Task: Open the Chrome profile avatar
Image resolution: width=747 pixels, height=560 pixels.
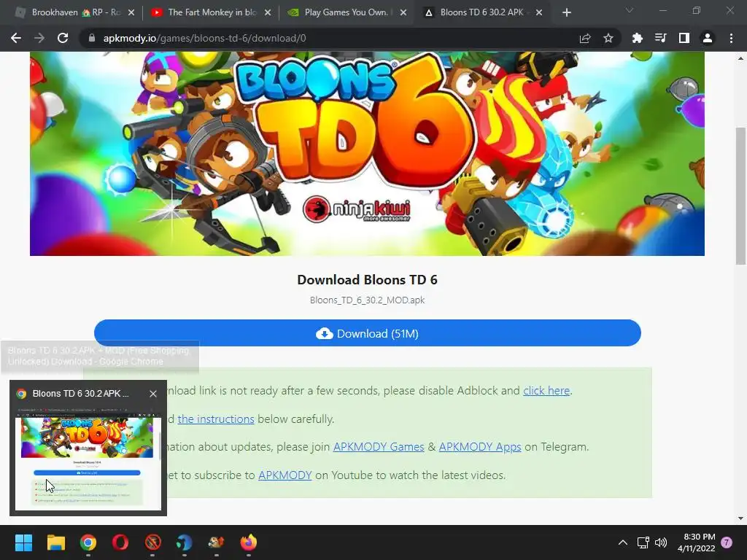Action: click(708, 38)
